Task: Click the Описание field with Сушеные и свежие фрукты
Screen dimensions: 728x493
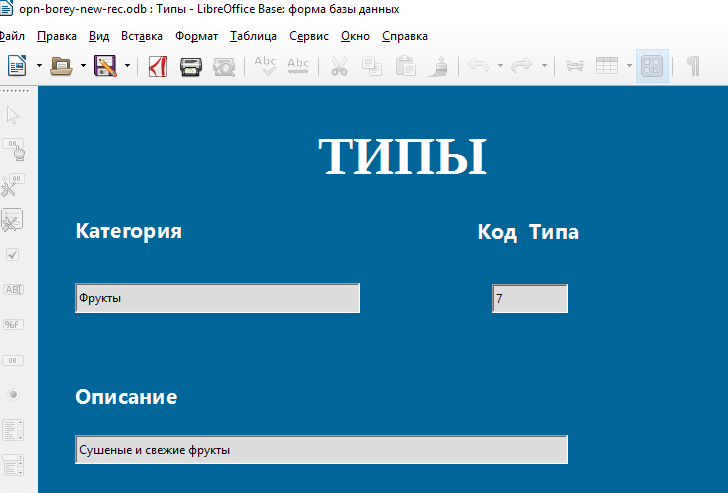Action: [x=321, y=449]
